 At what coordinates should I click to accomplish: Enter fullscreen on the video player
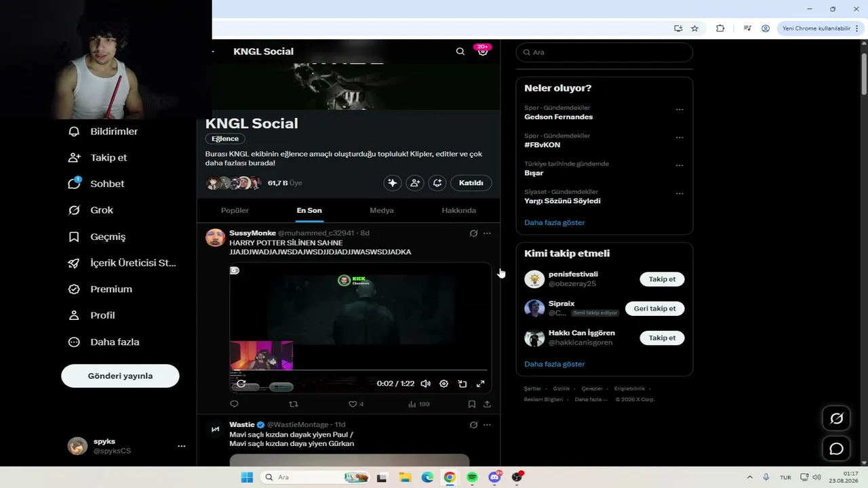click(x=480, y=384)
